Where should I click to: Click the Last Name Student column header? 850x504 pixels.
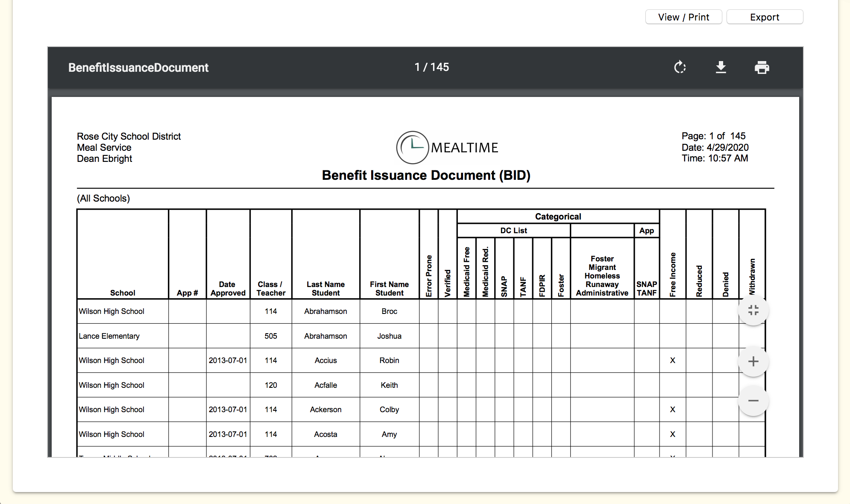(x=325, y=288)
